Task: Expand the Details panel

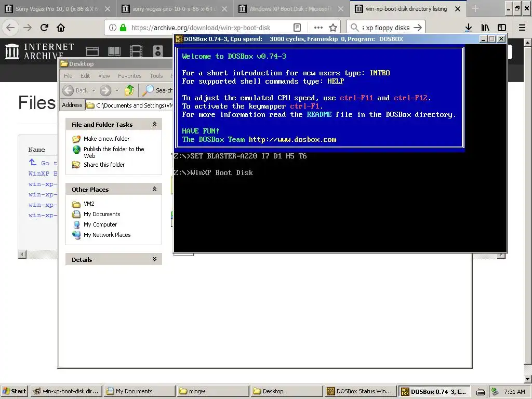Action: click(x=154, y=259)
